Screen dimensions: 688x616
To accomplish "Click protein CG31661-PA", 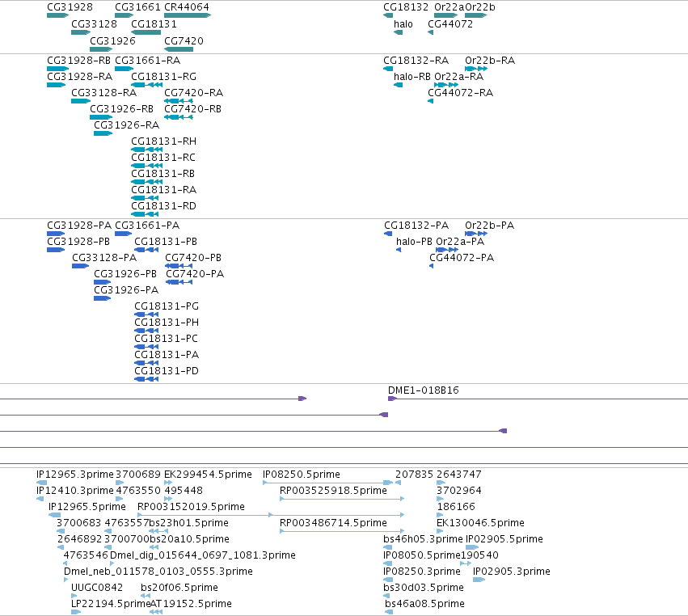I will point(147,225).
